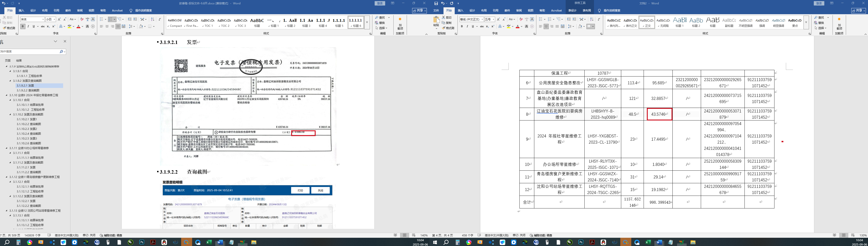Switch to the 插入 tab in the 欧泰隆 window

21,11
